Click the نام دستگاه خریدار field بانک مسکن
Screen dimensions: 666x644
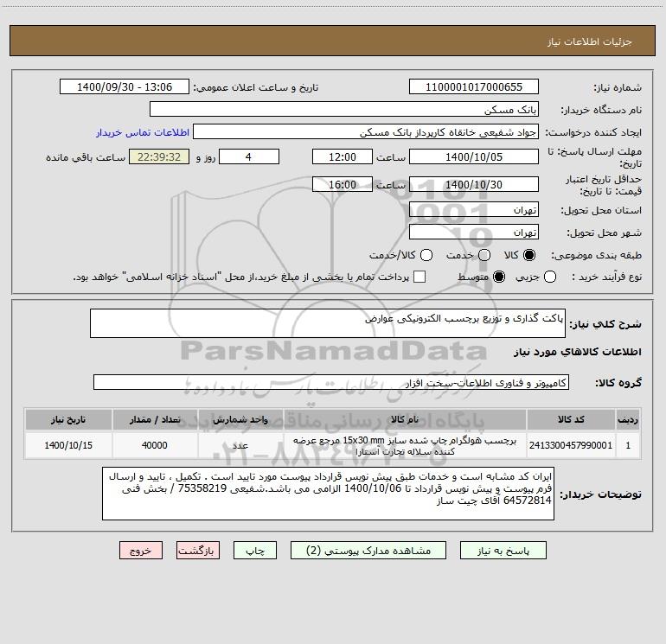click(x=344, y=109)
